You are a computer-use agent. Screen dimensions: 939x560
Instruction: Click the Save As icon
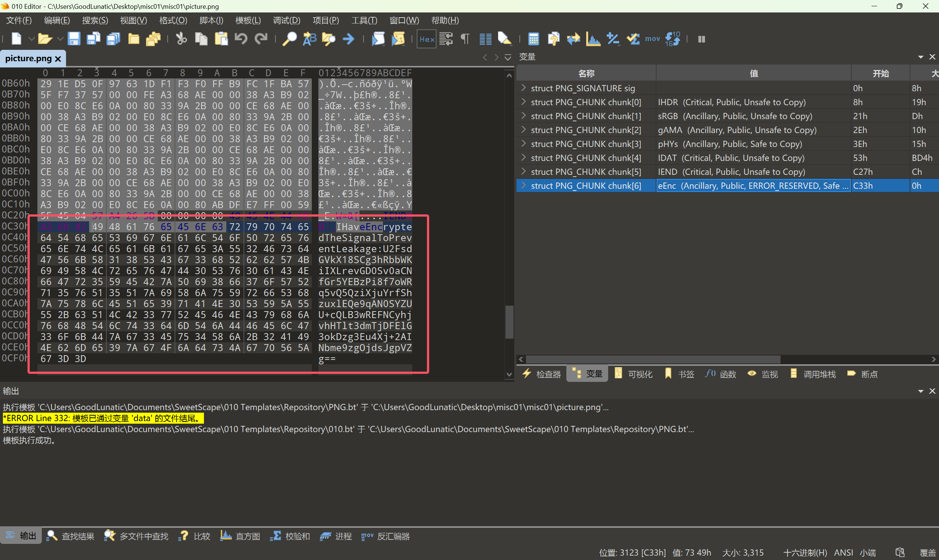93,39
